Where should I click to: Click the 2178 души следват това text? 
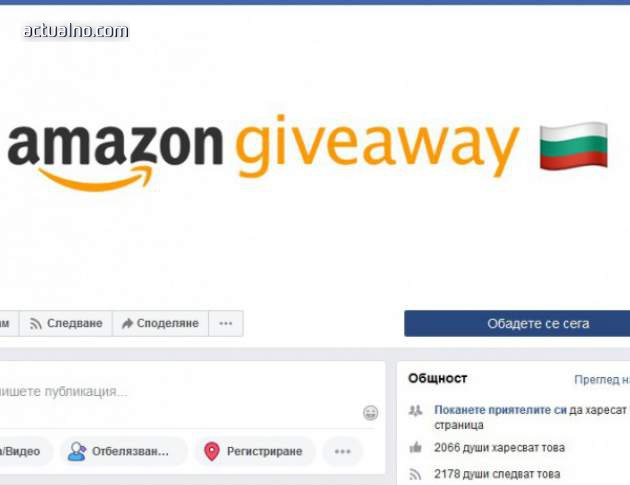497,474
